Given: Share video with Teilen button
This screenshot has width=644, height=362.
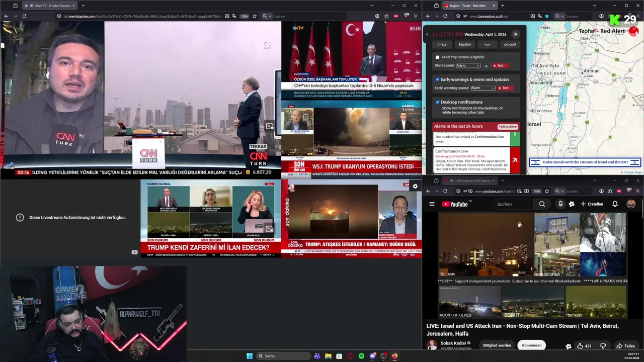Looking at the screenshot, I should point(626,346).
